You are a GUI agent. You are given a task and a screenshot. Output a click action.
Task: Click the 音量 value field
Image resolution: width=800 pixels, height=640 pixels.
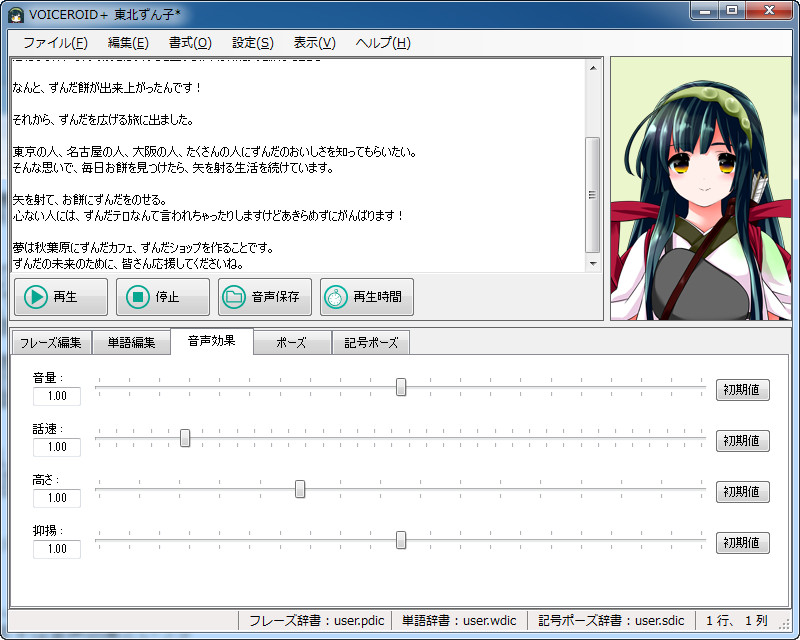coord(57,396)
